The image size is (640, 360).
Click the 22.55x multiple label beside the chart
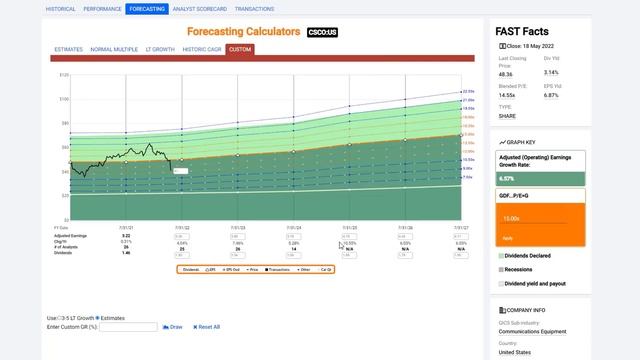[x=469, y=91]
